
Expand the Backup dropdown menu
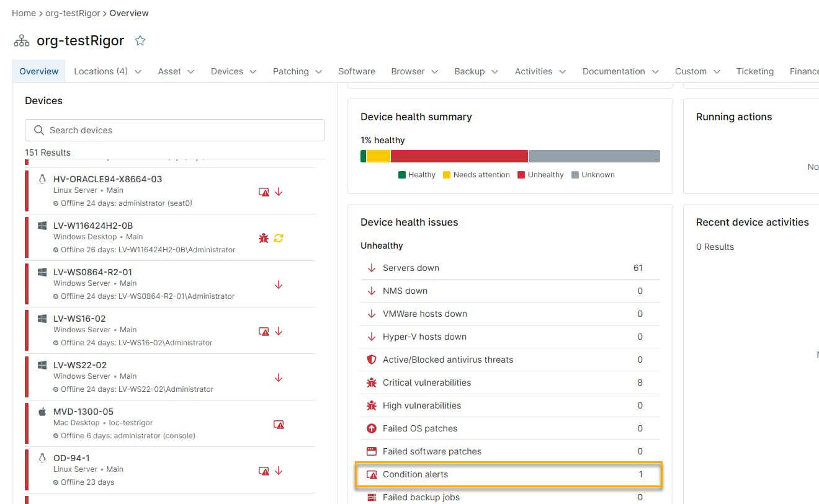476,71
